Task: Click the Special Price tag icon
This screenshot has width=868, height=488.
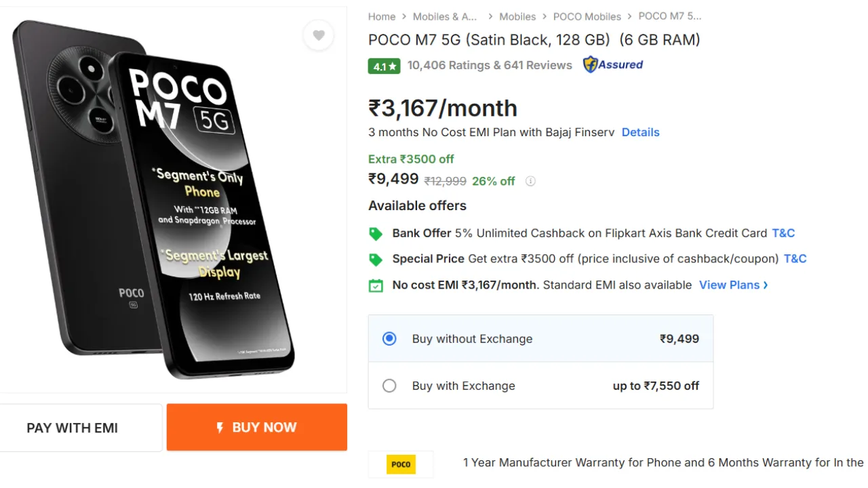Action: tap(376, 260)
